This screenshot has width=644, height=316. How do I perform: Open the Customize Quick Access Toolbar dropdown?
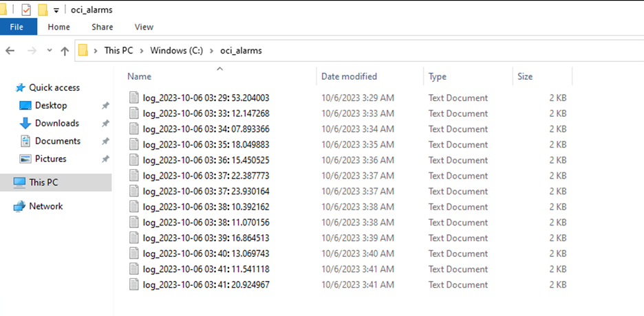pos(56,10)
